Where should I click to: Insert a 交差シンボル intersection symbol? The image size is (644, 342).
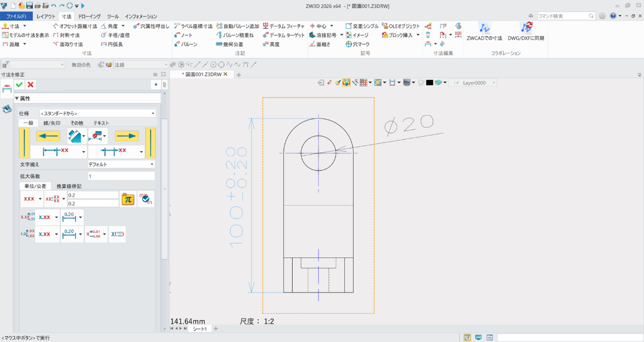(362, 26)
